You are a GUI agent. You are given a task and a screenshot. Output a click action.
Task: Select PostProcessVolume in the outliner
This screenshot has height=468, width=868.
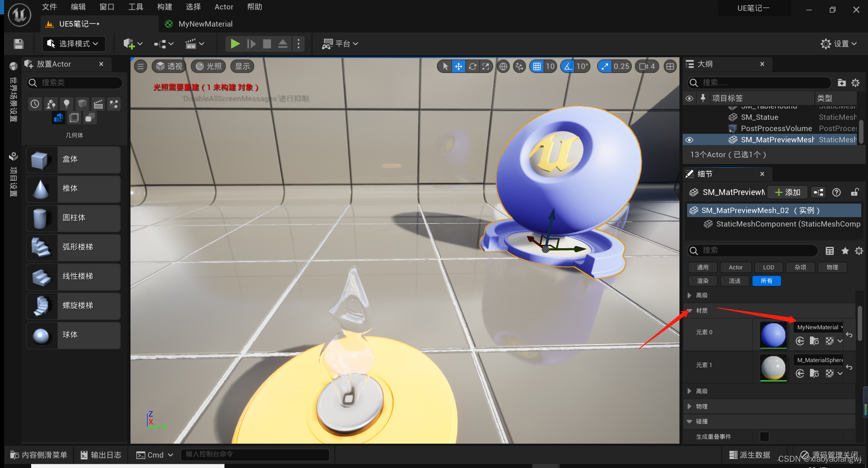[x=776, y=128]
